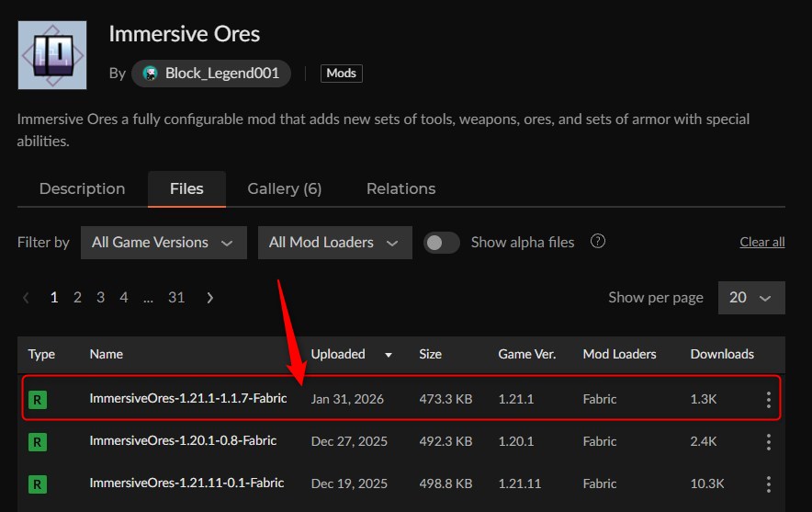
Task: Open the Gallery (6) tab
Action: click(285, 188)
